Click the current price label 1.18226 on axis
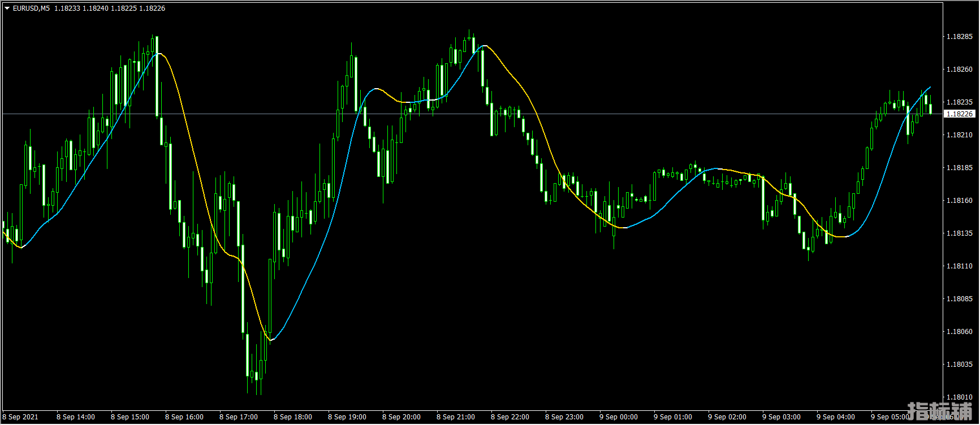Image resolution: width=980 pixels, height=425 pixels. (x=960, y=114)
